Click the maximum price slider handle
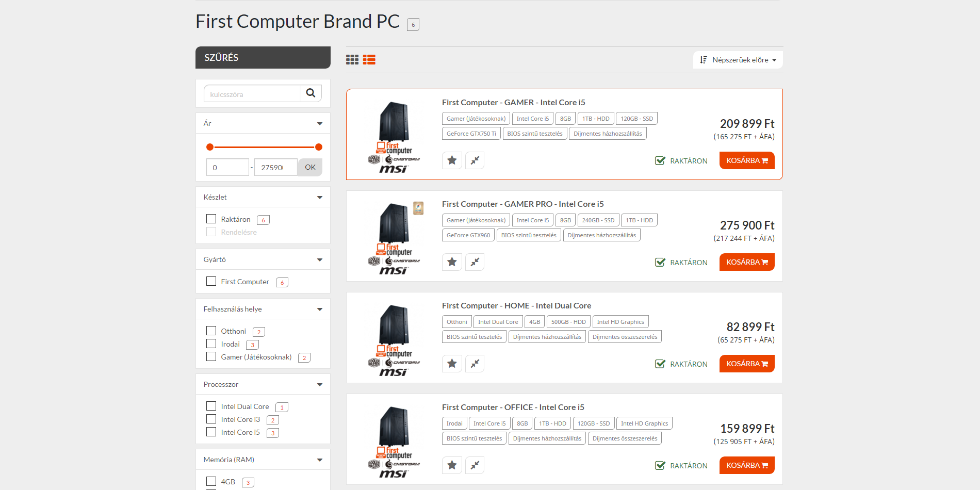The width and height of the screenshot is (980, 490). (319, 147)
